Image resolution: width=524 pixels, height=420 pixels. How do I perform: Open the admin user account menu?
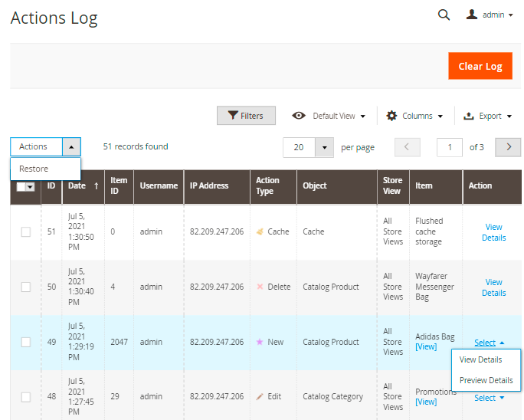click(x=490, y=15)
